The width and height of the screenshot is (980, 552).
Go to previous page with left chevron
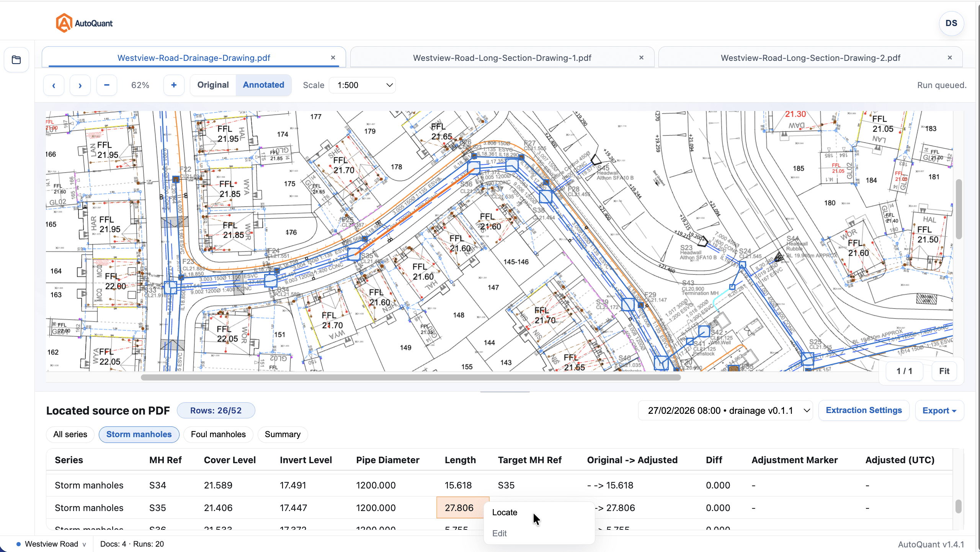coord(54,85)
